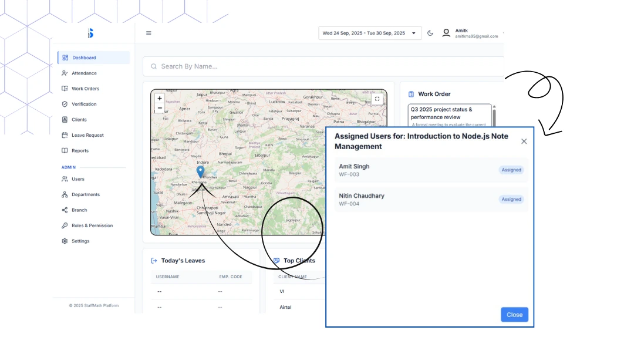Click the Users group icon
The image size is (634, 364).
[x=65, y=178]
